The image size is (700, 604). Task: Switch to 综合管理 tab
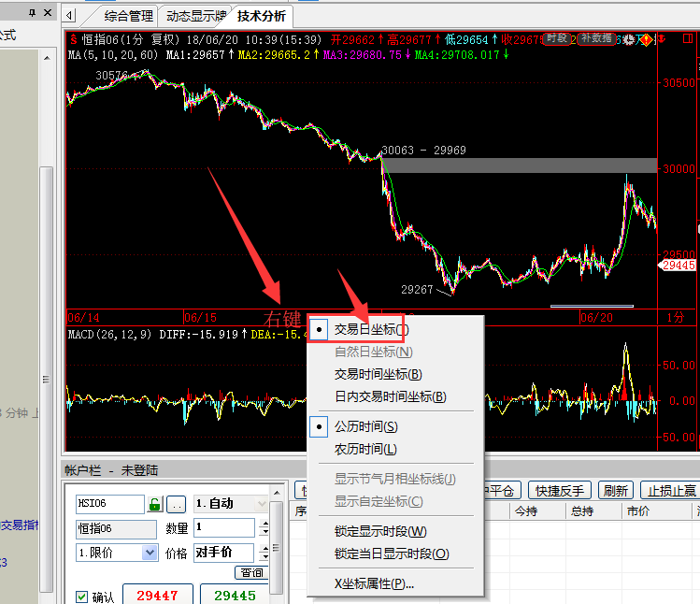129,17
